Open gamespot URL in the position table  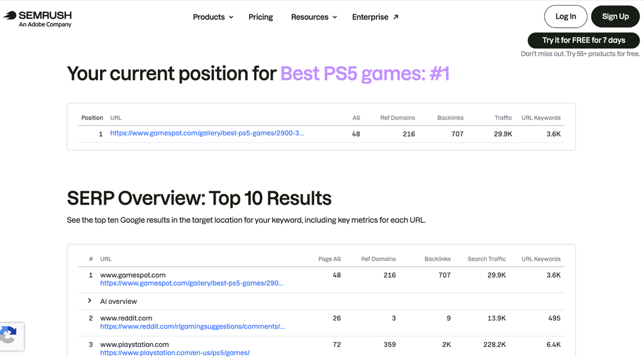pos(207,133)
